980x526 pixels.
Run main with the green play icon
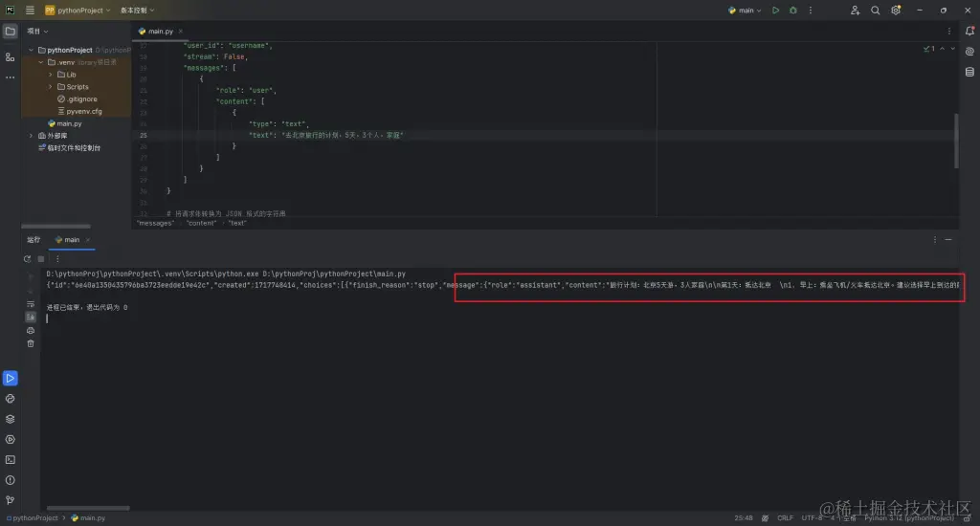coord(775,10)
